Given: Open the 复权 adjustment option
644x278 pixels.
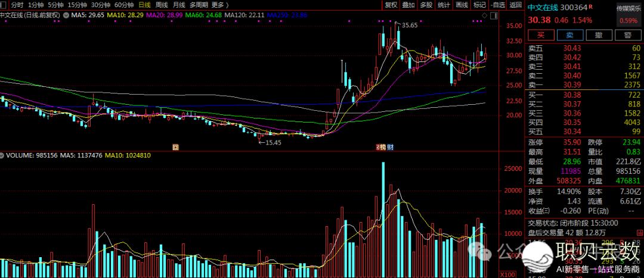Looking at the screenshot, I should pos(391,4).
